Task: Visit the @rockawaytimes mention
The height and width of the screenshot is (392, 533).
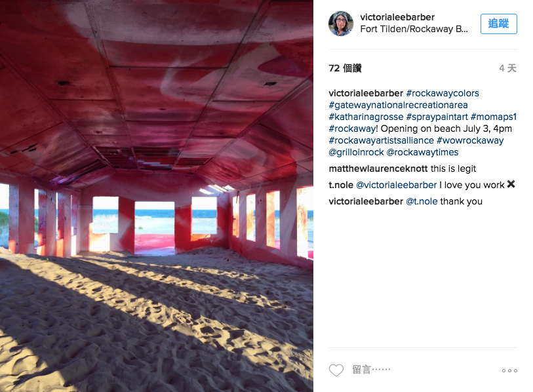Action: 422,152
